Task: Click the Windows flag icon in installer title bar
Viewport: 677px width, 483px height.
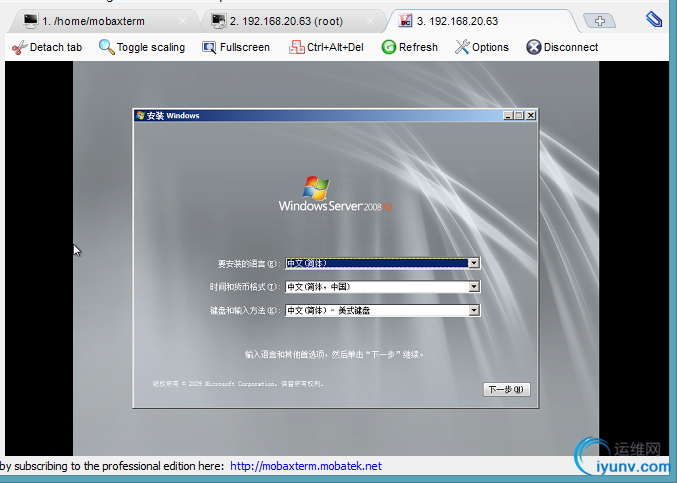Action: (x=140, y=115)
